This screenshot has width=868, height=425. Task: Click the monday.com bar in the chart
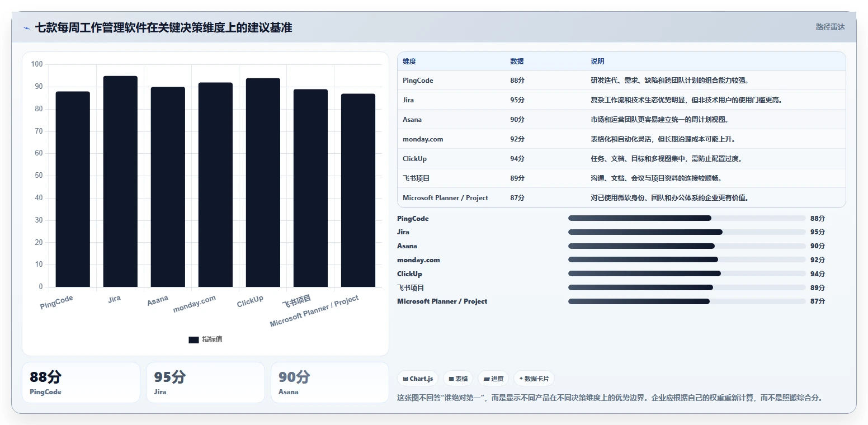pyautogui.click(x=215, y=185)
